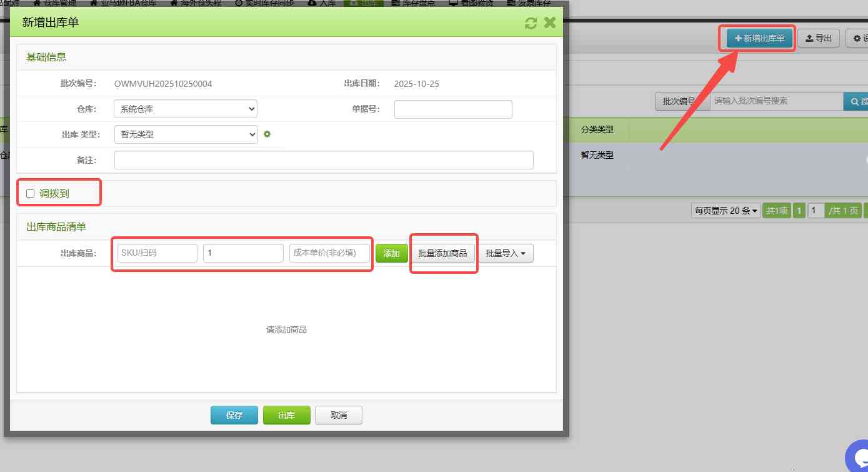Click the 导出 export button

point(818,39)
